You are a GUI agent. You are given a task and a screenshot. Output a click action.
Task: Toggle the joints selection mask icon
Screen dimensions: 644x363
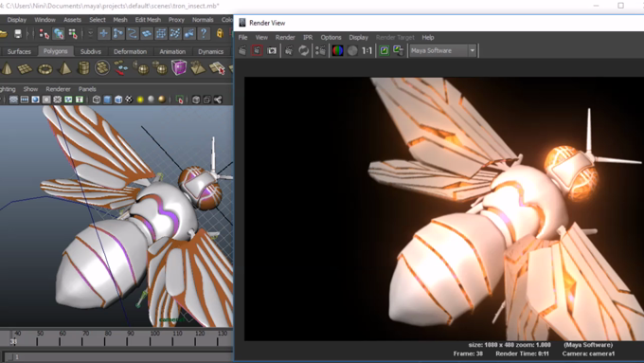pyautogui.click(x=117, y=34)
